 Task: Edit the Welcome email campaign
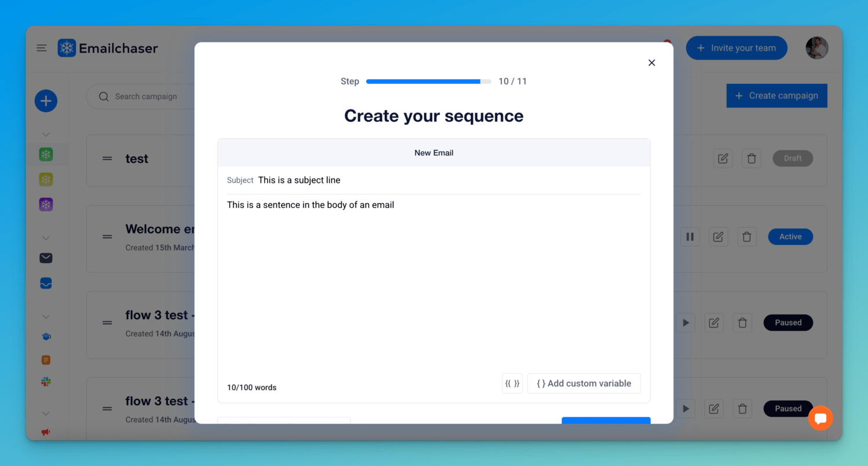(x=718, y=236)
